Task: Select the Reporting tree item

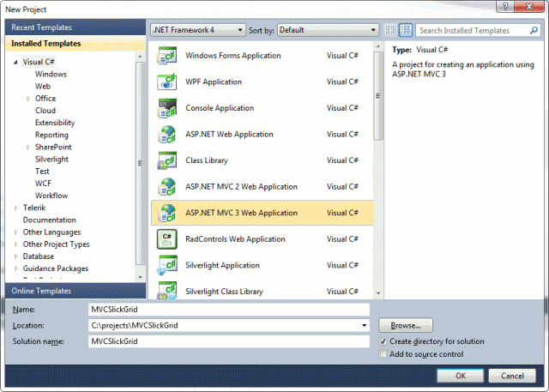Action: [51, 136]
